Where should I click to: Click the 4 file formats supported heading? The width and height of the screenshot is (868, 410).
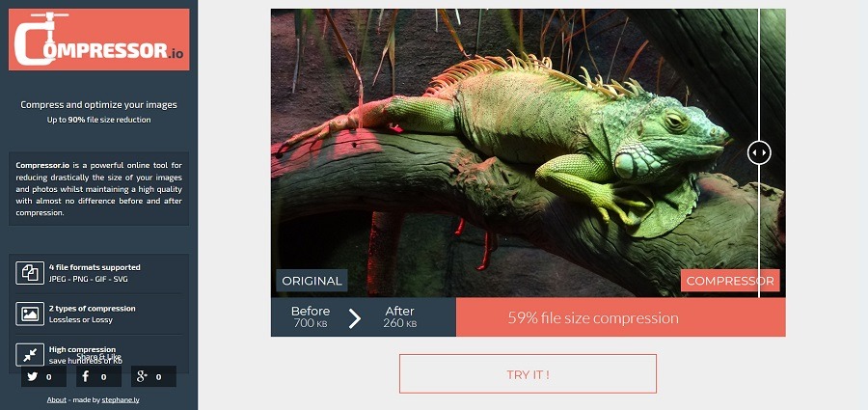pyautogui.click(x=95, y=267)
